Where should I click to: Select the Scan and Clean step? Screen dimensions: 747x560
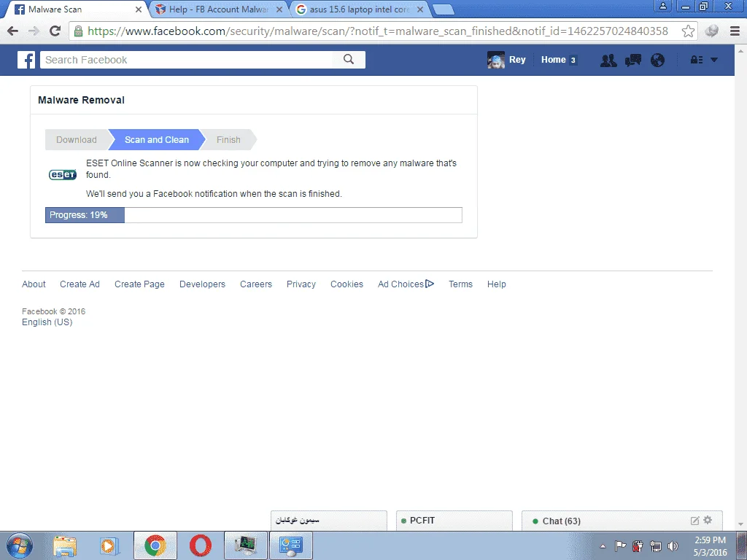[x=157, y=139]
